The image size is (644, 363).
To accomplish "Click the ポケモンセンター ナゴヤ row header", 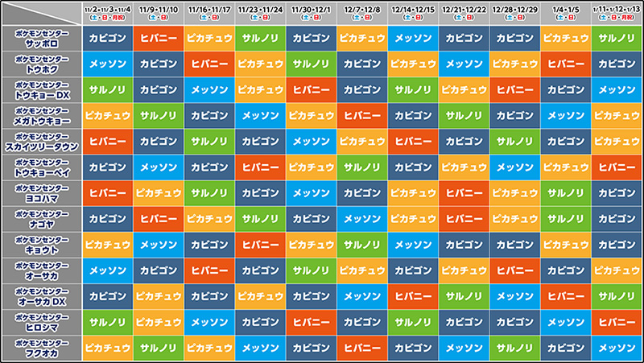I will [42, 219].
